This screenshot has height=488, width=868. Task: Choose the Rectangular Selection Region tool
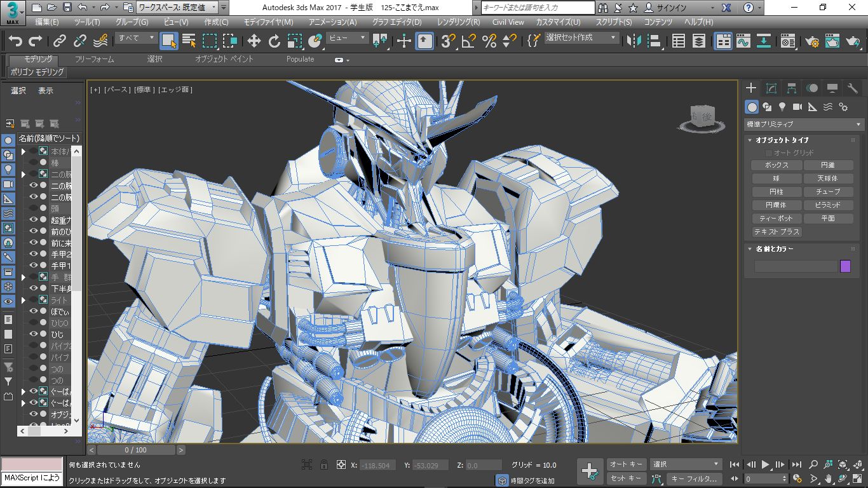pos(210,41)
